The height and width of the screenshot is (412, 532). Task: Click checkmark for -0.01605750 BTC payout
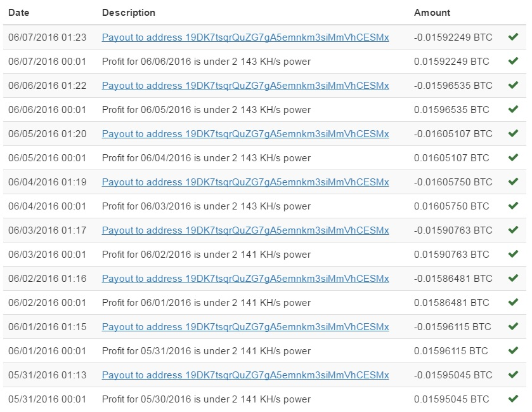[x=514, y=182]
